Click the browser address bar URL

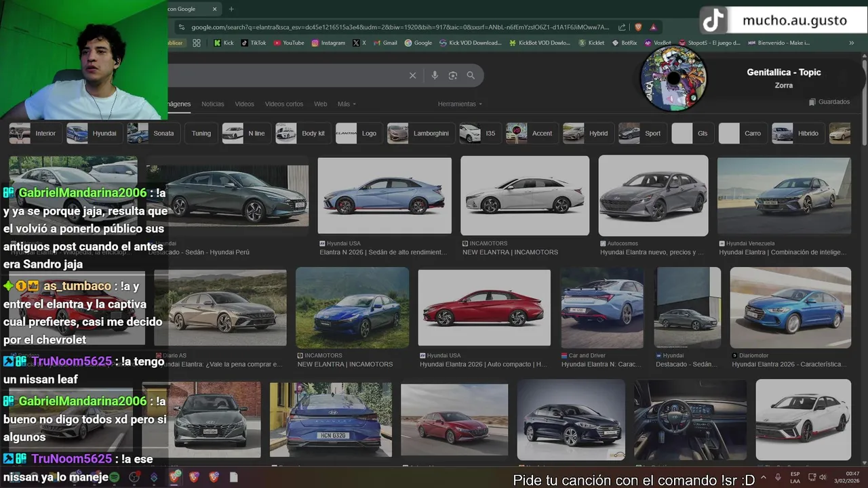(x=400, y=27)
